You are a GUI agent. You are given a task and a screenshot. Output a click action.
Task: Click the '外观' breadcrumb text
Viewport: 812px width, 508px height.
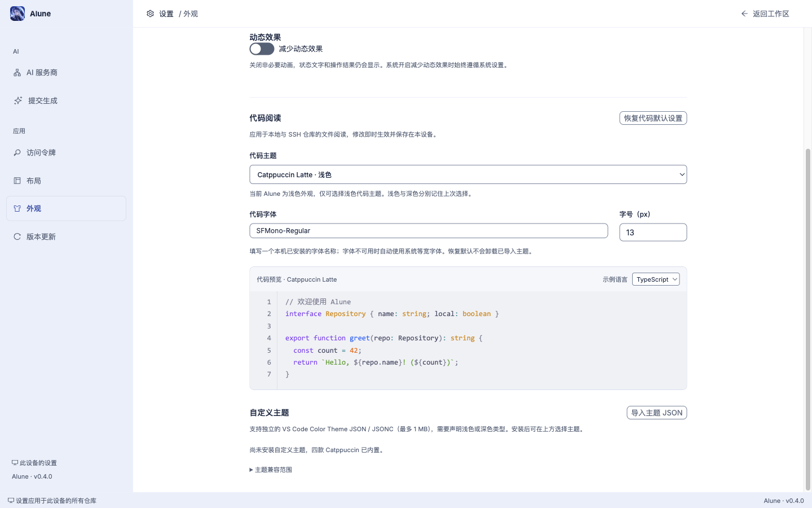click(191, 14)
